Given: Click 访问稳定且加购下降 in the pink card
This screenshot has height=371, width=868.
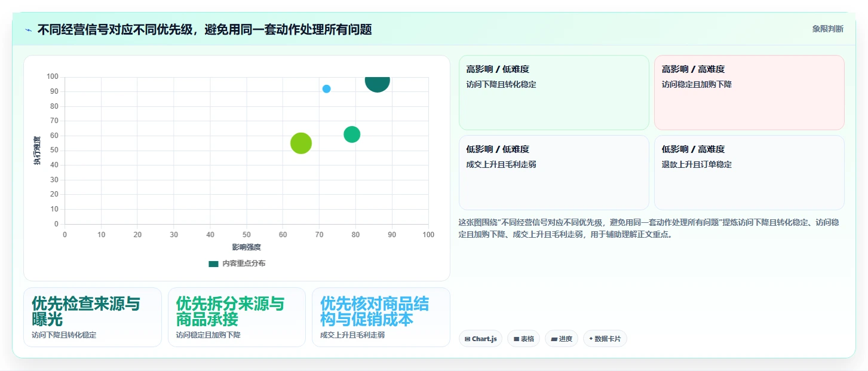Looking at the screenshot, I should [x=697, y=84].
